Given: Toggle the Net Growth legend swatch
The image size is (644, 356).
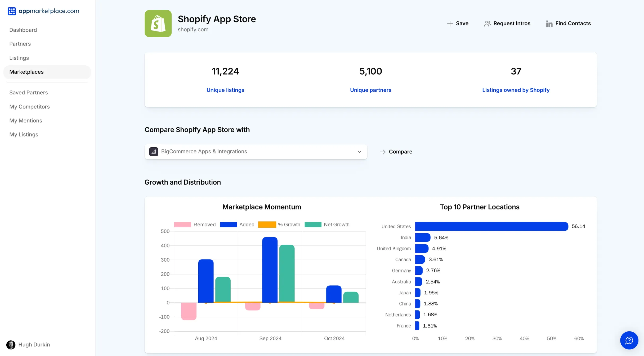Looking at the screenshot, I should pos(313,225).
